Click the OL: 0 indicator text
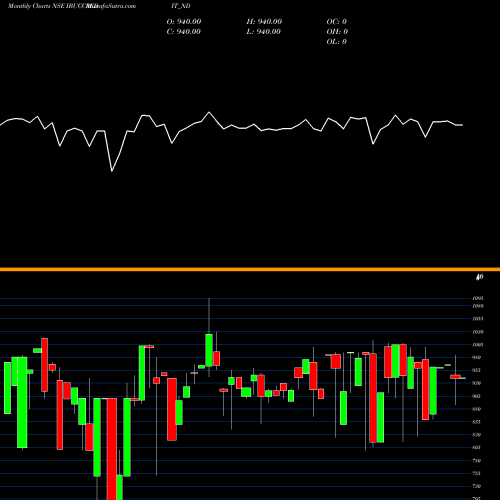The image size is (500, 500). click(337, 42)
